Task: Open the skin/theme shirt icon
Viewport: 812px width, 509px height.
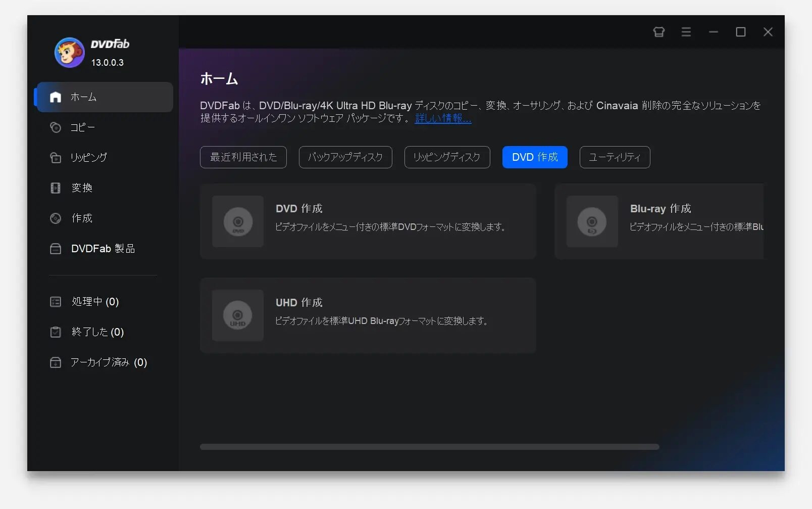Action: tap(658, 32)
